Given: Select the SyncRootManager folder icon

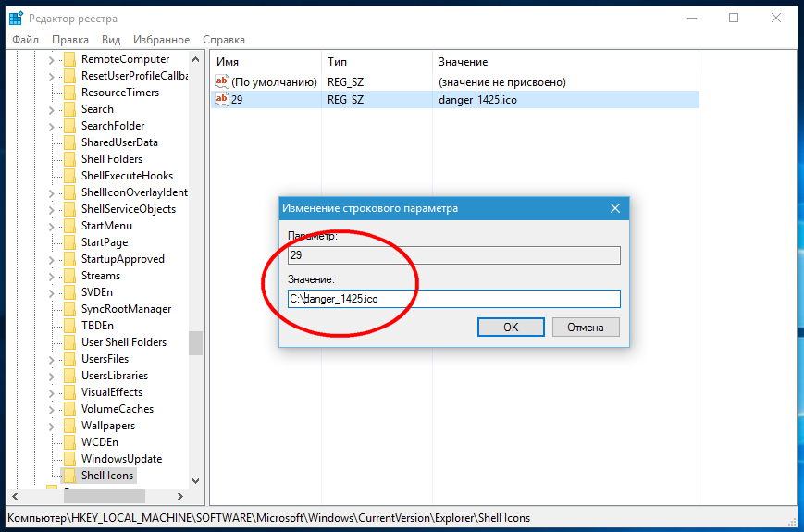Looking at the screenshot, I should point(69,309).
